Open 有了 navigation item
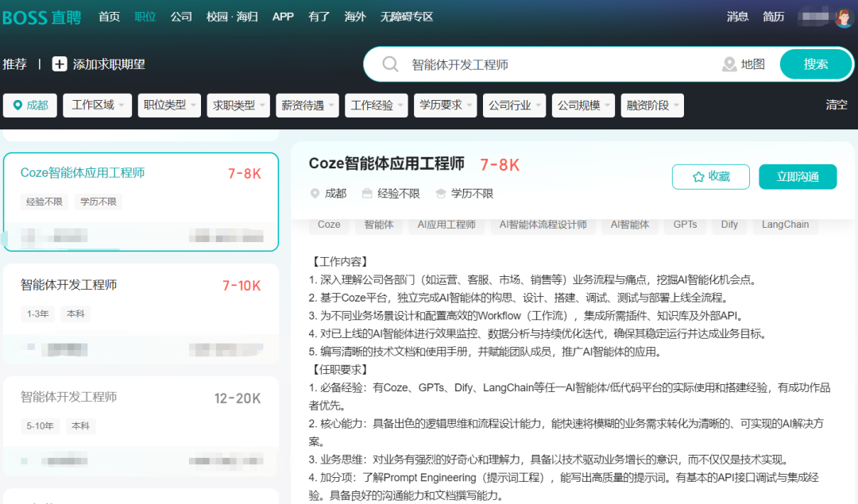This screenshot has width=858, height=504. [319, 17]
